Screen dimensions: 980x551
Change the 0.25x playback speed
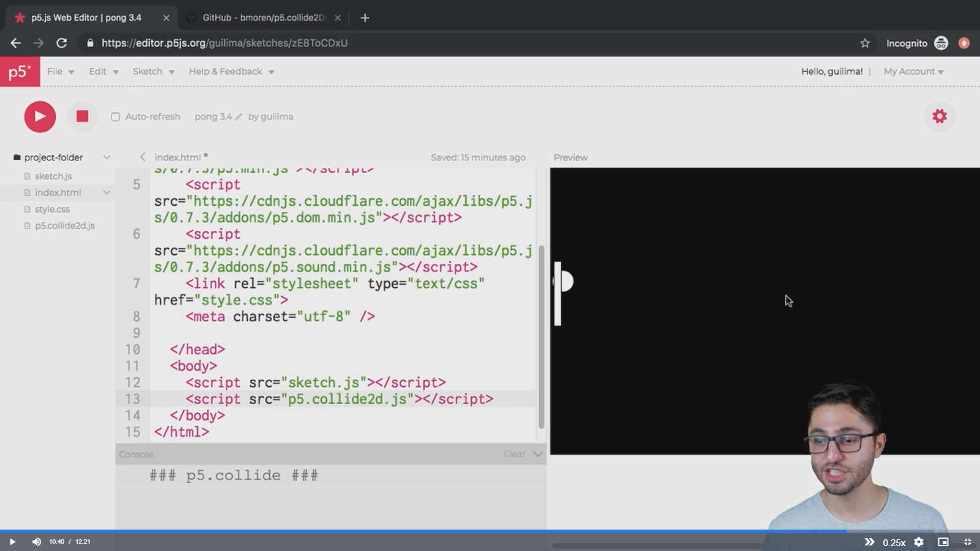pyautogui.click(x=894, y=542)
